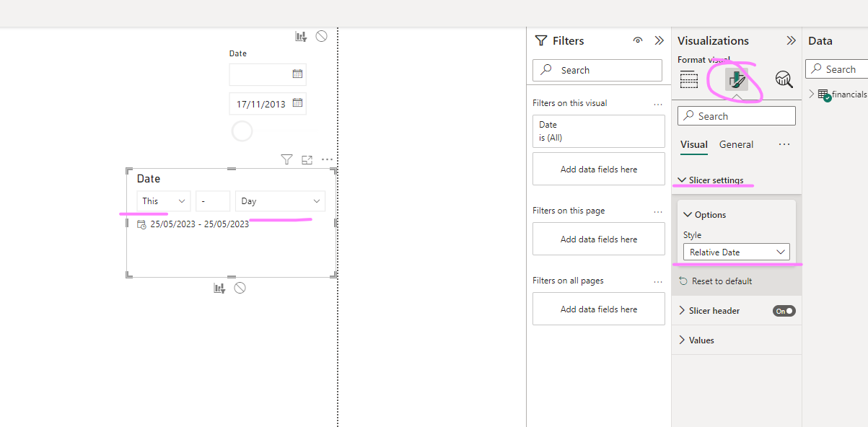Click the Filters on all pages label

point(568,281)
